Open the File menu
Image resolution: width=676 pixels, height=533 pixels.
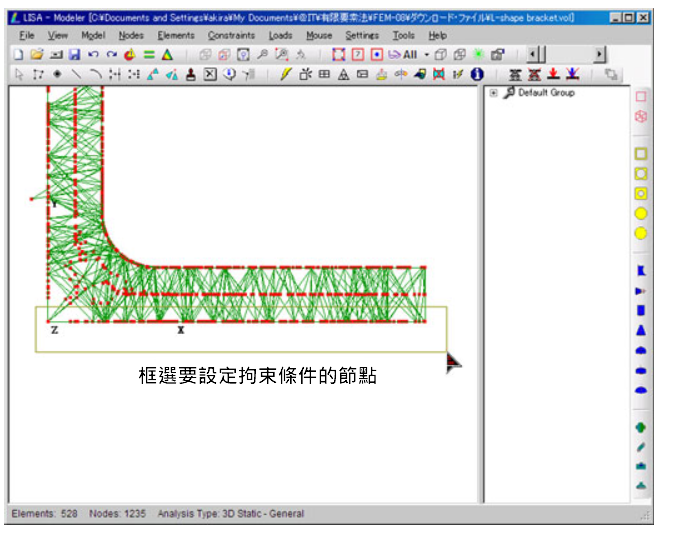[x=27, y=35]
